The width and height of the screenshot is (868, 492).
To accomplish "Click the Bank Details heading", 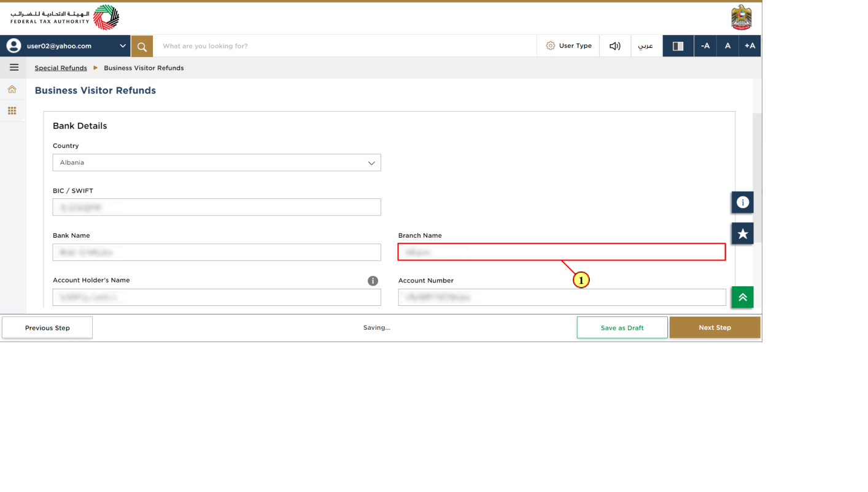I will (x=80, y=126).
